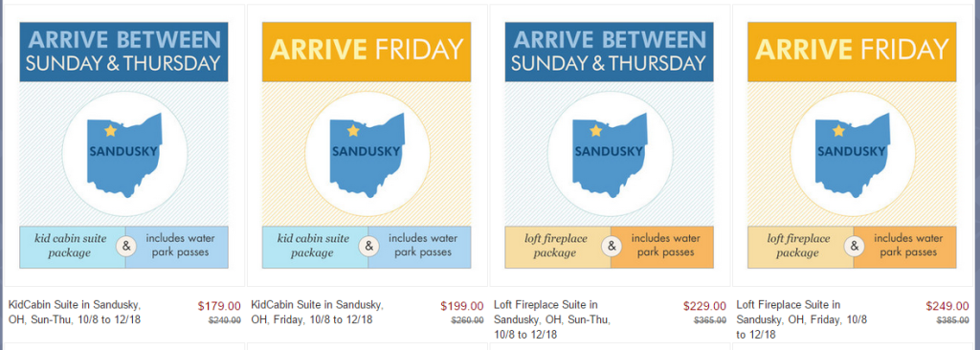980x350 pixels.
Task: Click the crossed-out $385.00 original price
Action: [952, 320]
